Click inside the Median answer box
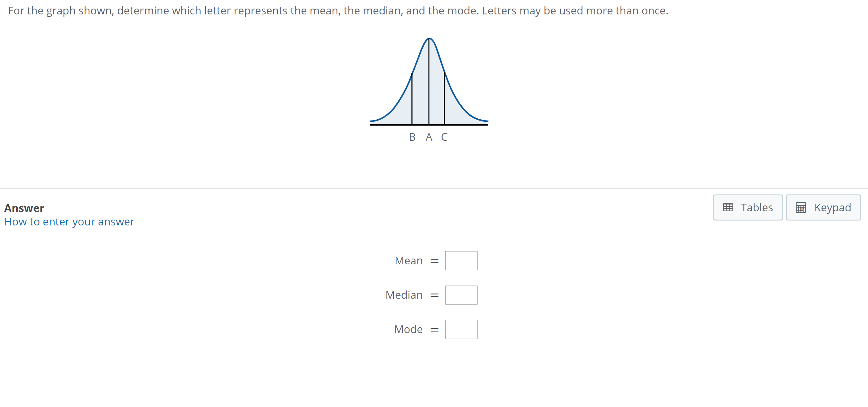868x407 pixels. [461, 294]
